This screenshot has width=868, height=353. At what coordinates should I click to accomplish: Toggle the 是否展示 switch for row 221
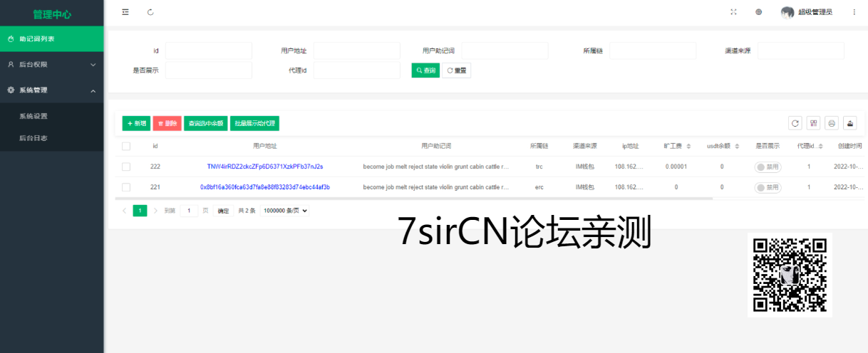(768, 187)
